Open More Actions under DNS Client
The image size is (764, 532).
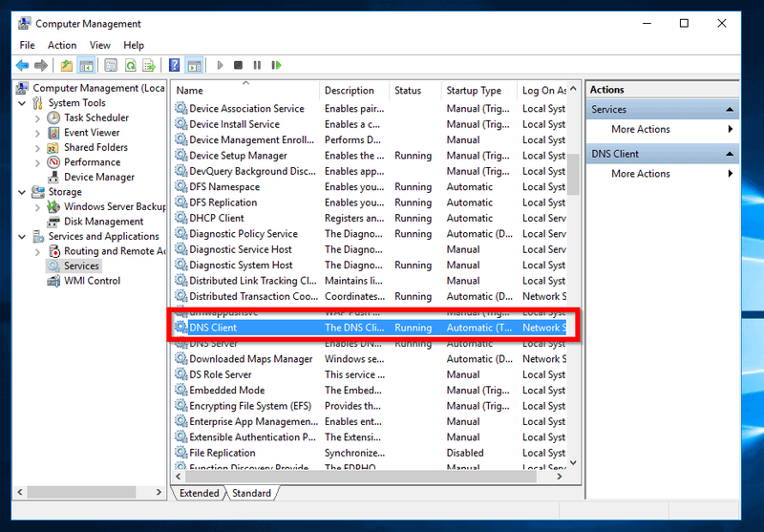pyautogui.click(x=662, y=174)
